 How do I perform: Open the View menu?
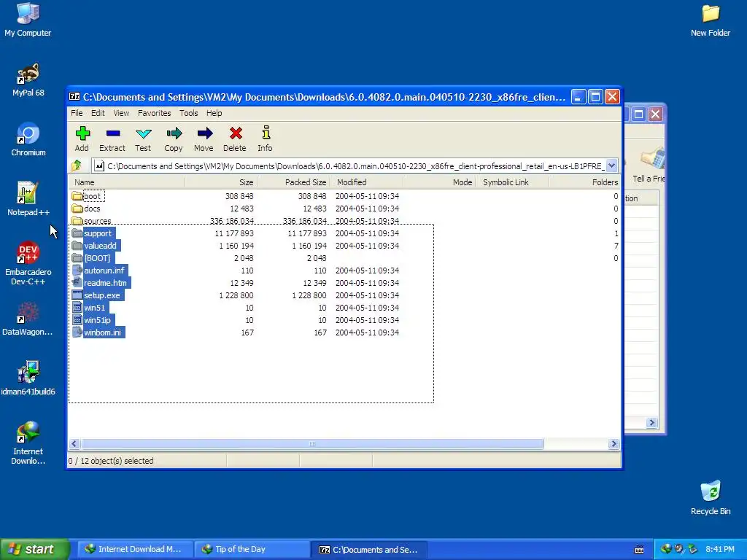coord(121,113)
